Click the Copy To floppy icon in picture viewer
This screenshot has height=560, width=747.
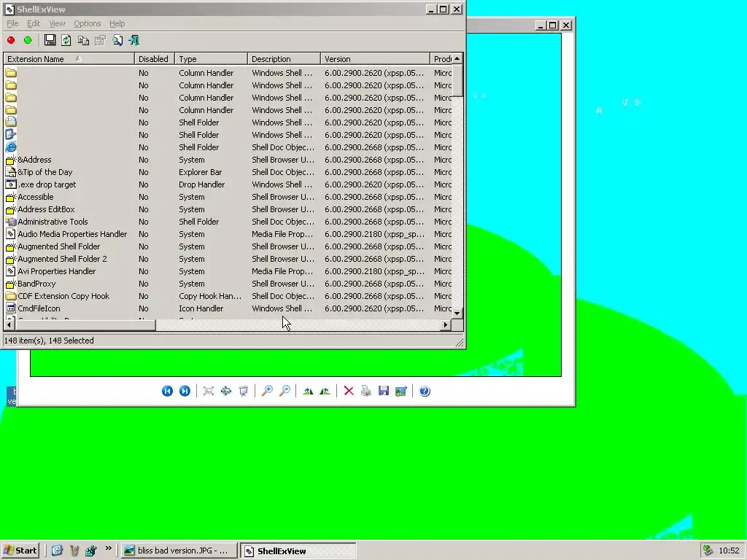click(x=384, y=391)
